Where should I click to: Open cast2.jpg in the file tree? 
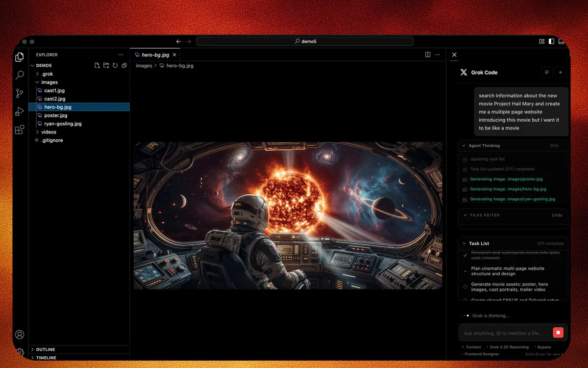point(54,99)
